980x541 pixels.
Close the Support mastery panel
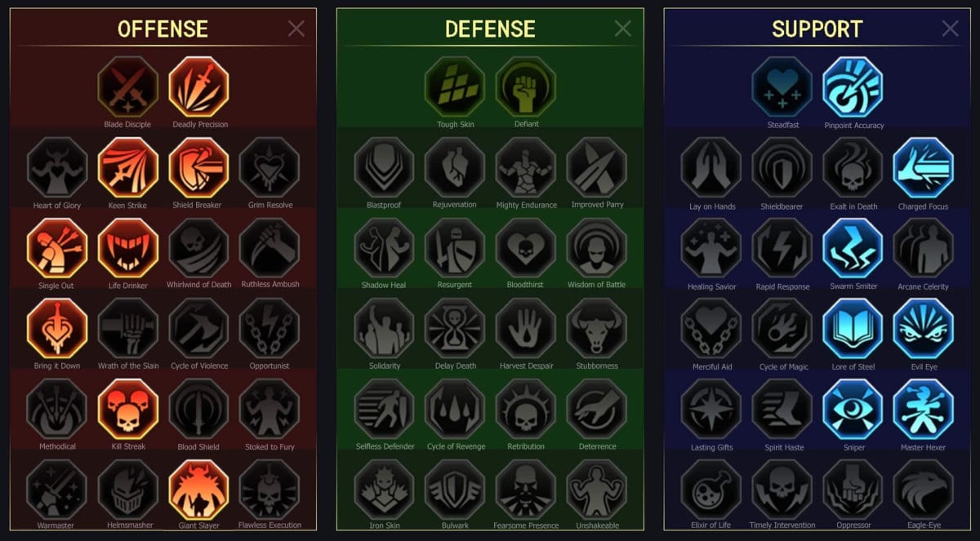point(951,29)
